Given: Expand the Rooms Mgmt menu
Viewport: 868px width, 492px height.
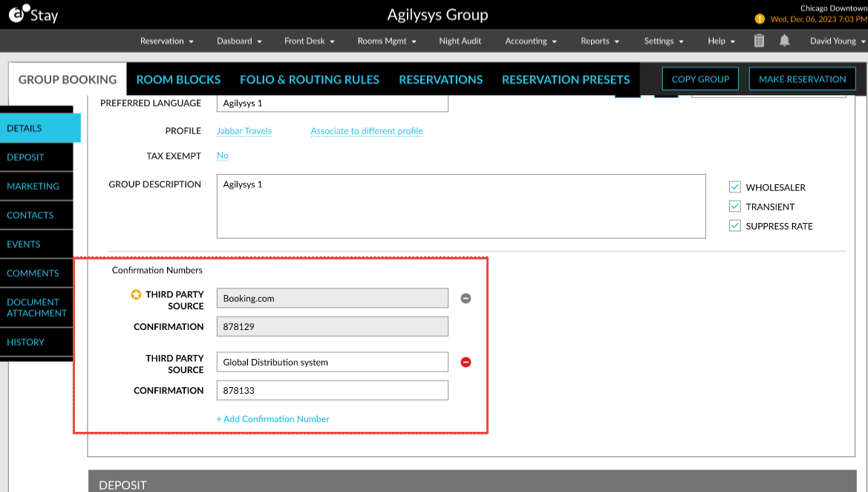Looking at the screenshot, I should coord(387,41).
